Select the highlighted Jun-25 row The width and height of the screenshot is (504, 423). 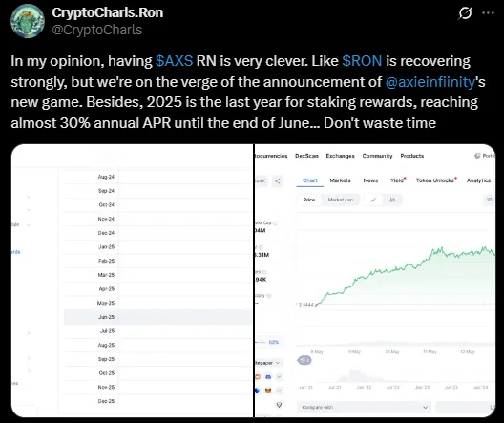pos(157,317)
